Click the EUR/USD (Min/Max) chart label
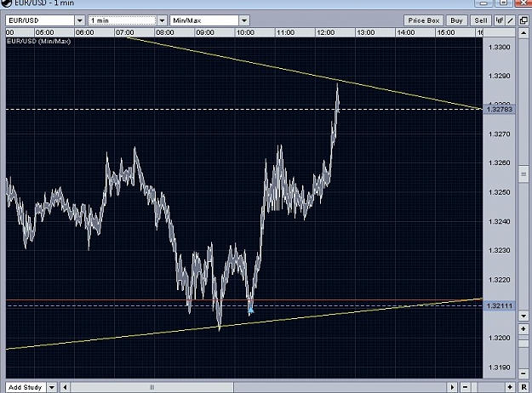The height and width of the screenshot is (393, 532). (x=38, y=42)
